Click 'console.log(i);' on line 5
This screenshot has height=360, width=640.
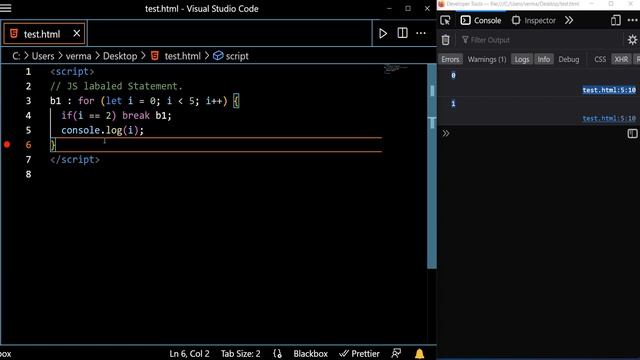coord(102,130)
